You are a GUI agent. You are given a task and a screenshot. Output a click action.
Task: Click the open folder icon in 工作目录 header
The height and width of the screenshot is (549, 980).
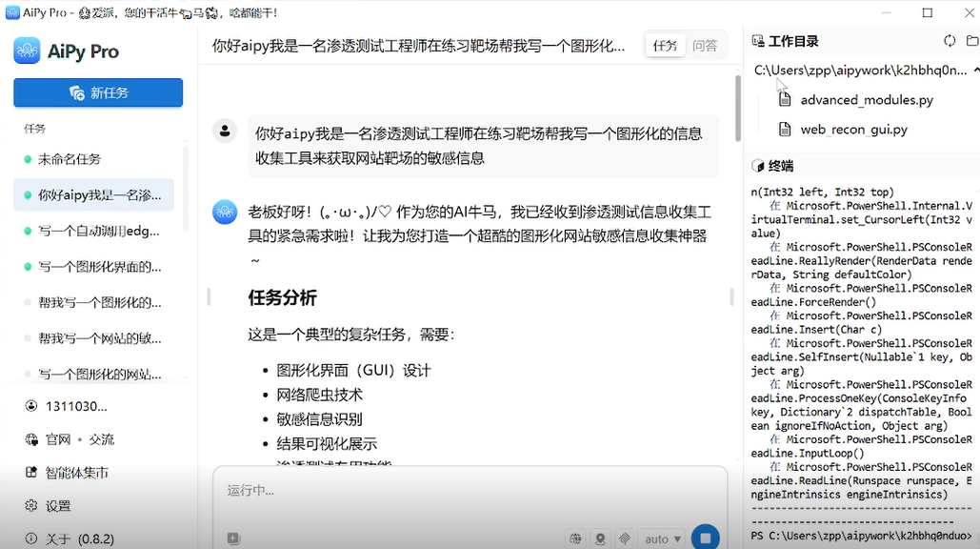pos(972,41)
